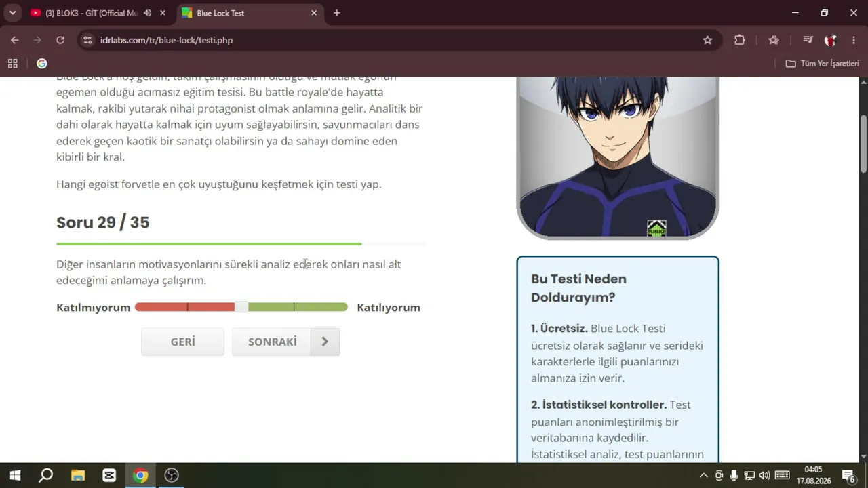Open a new browser tab
The width and height of the screenshot is (868, 488).
pyautogui.click(x=337, y=13)
